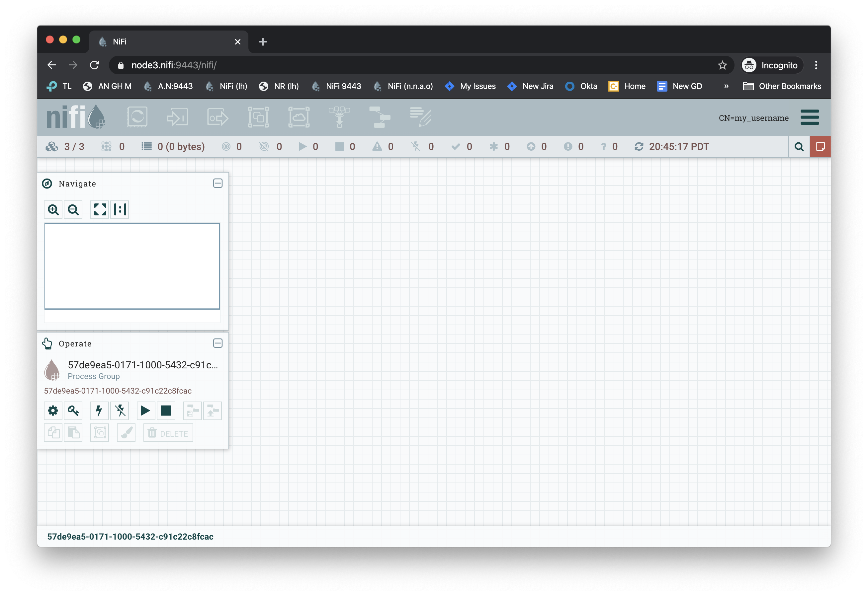Click the Input Port toolbar icon

pyautogui.click(x=177, y=117)
